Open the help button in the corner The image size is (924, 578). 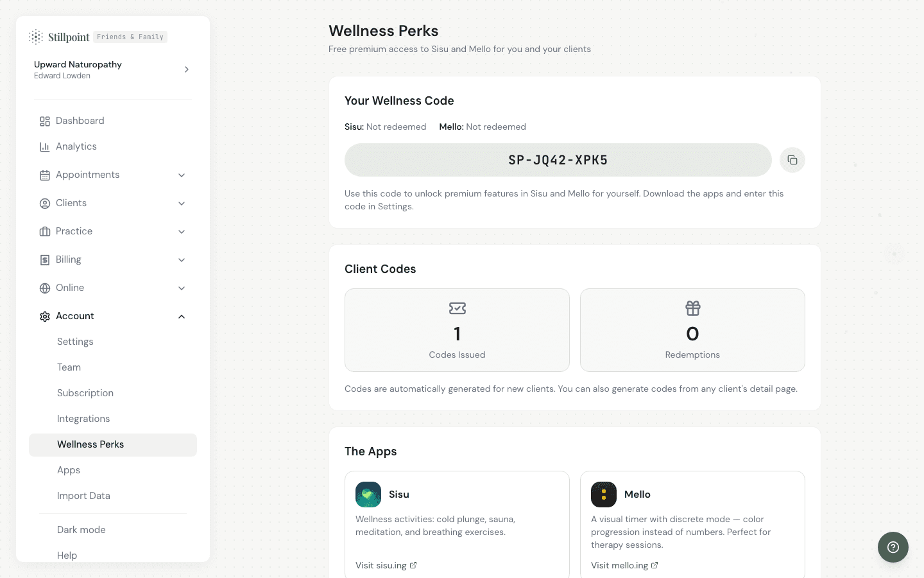(893, 547)
